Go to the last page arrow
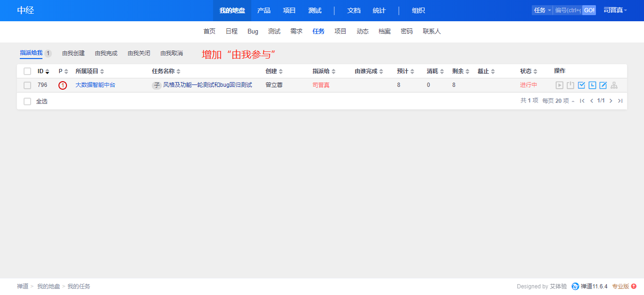Screen dimensions: 644x295 tap(620, 101)
